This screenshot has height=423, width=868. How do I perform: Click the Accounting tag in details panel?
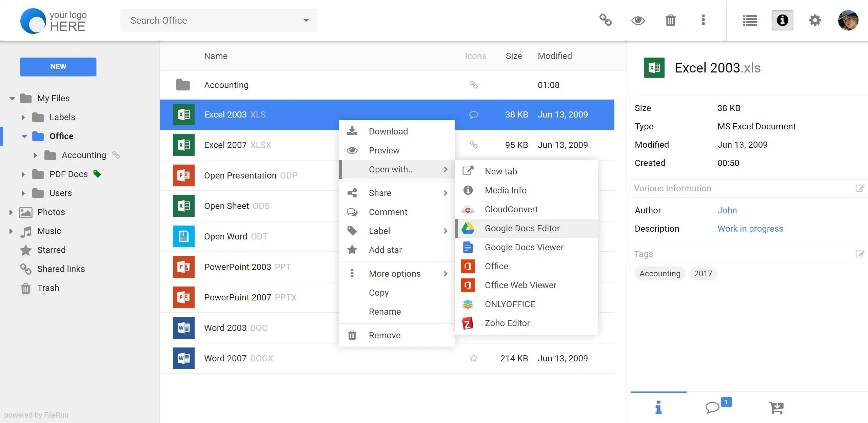pyautogui.click(x=660, y=273)
